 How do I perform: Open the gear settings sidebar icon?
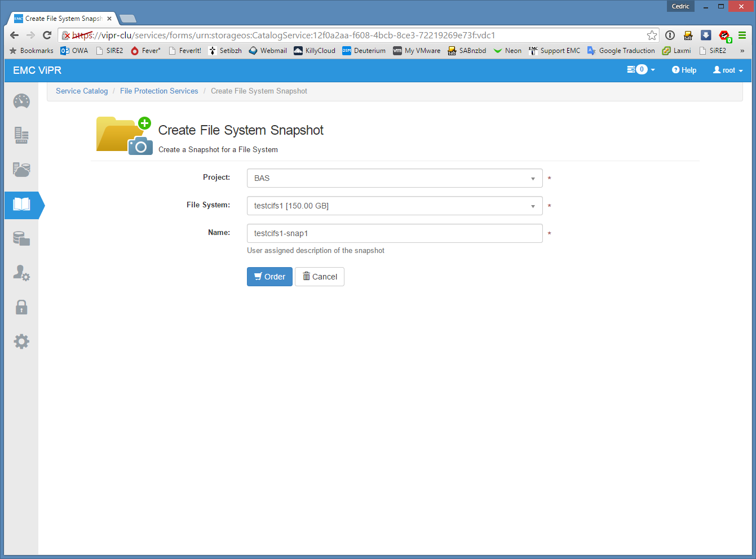pos(21,341)
